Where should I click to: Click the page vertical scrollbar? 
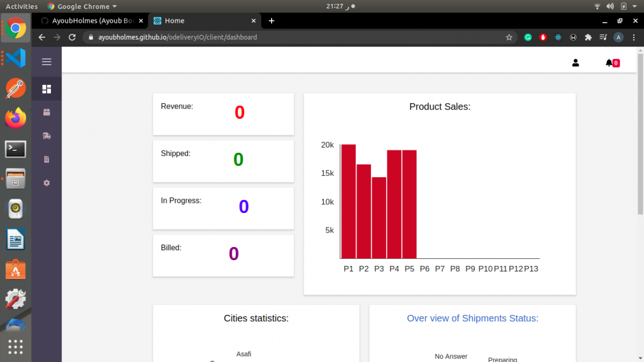click(x=640, y=134)
